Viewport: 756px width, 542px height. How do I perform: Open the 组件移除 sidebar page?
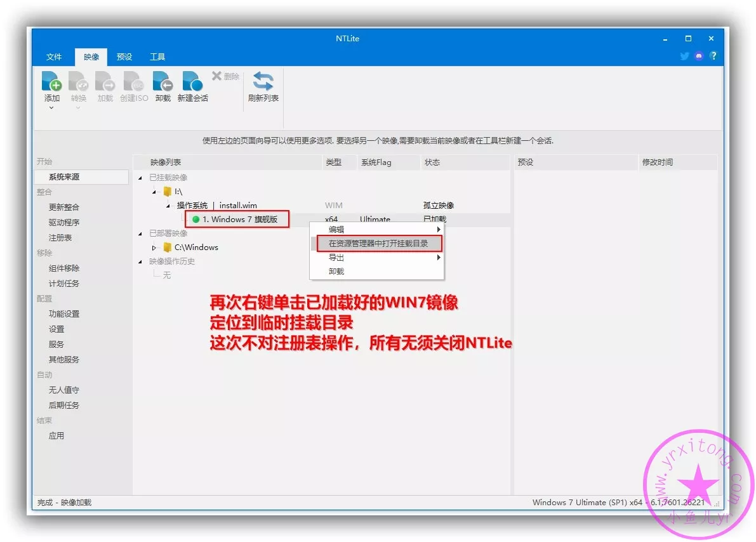coord(63,268)
